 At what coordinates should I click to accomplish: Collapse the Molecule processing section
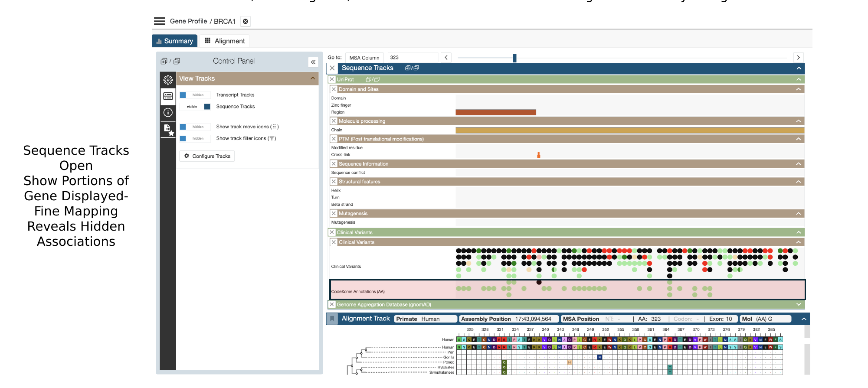(x=799, y=121)
